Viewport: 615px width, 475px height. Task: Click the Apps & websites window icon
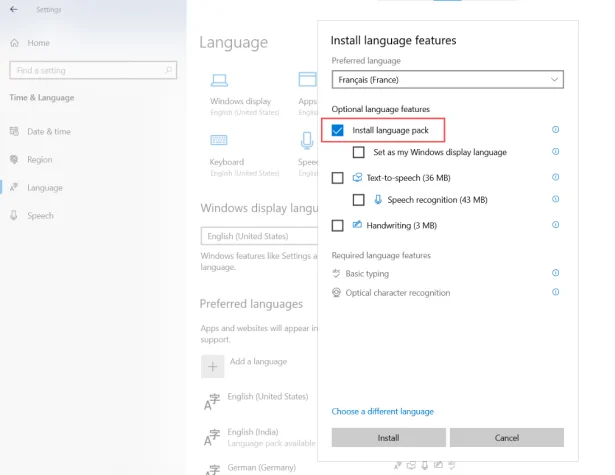[x=307, y=79]
